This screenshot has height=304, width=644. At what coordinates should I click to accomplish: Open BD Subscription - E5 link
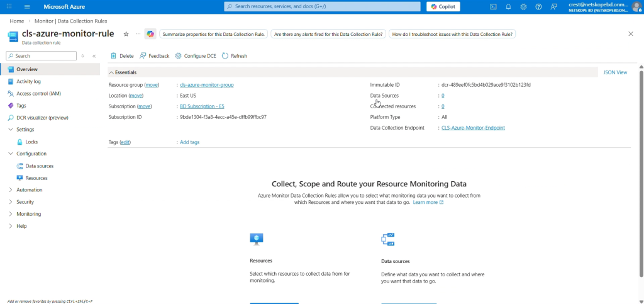202,106
